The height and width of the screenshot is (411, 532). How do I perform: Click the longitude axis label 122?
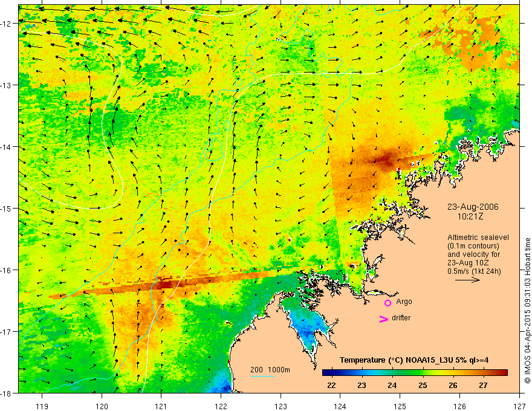pos(221,406)
